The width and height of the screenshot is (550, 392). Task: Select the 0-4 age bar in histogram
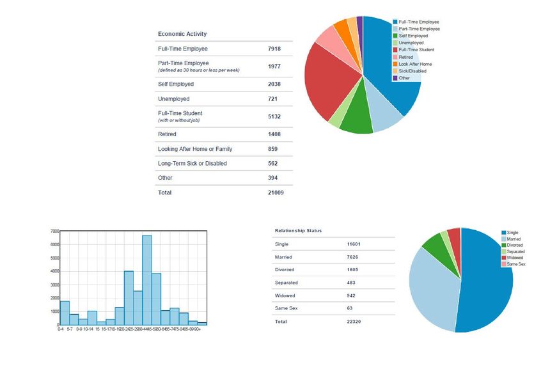pyautogui.click(x=65, y=313)
